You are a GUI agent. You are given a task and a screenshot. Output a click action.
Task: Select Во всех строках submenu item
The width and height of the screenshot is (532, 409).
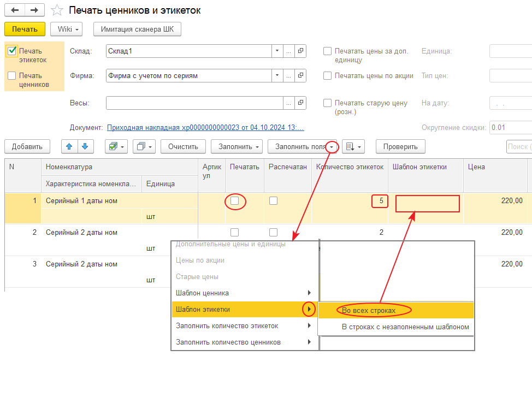point(368,310)
